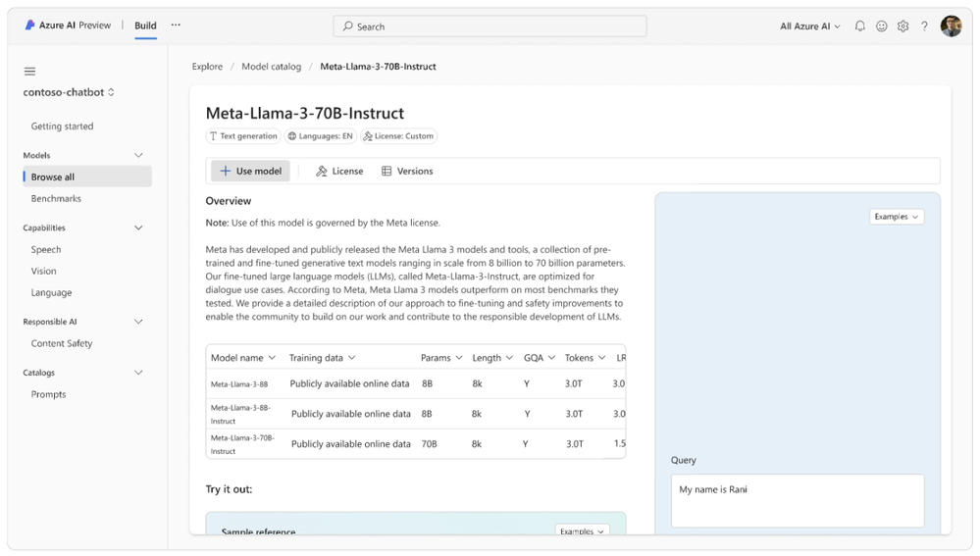The width and height of the screenshot is (980, 556).
Task: Toggle the hamburger navigation menu
Action: coord(29,72)
